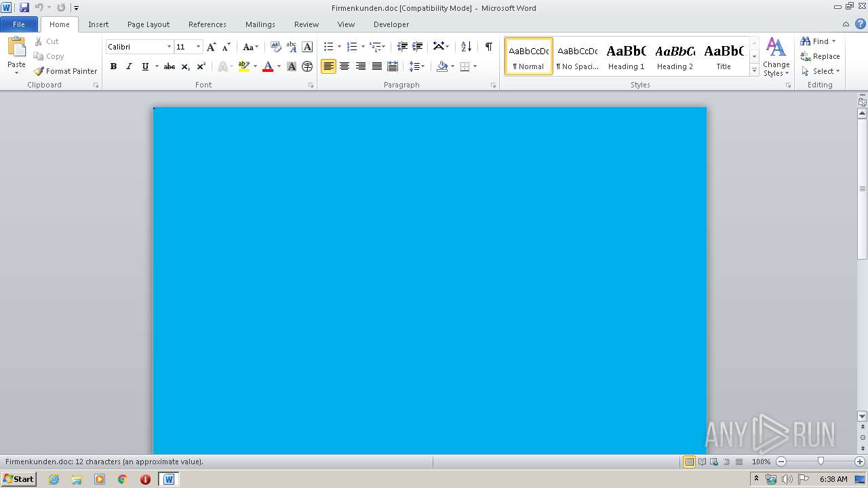868x488 pixels.
Task: Switch to the References tab
Action: (208, 24)
